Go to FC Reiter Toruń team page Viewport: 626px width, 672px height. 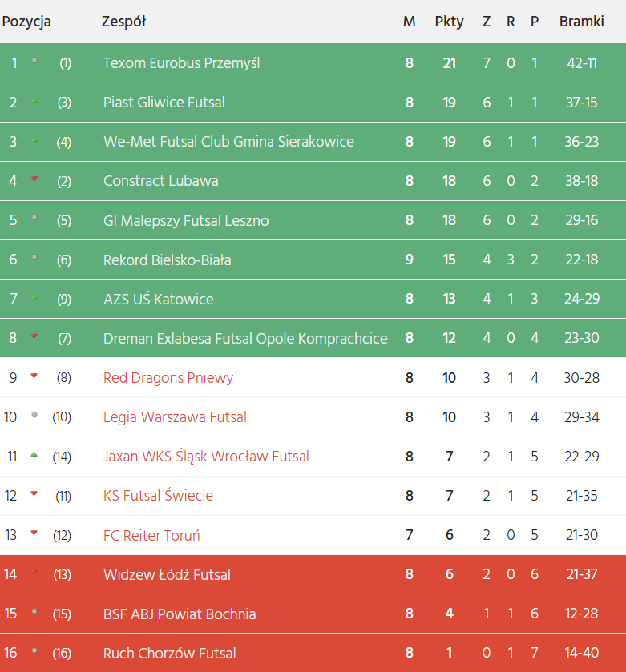(x=151, y=535)
